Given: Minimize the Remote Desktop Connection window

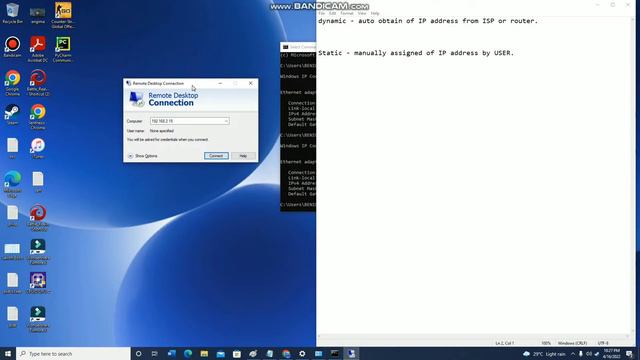Looking at the screenshot, I should (x=220, y=83).
